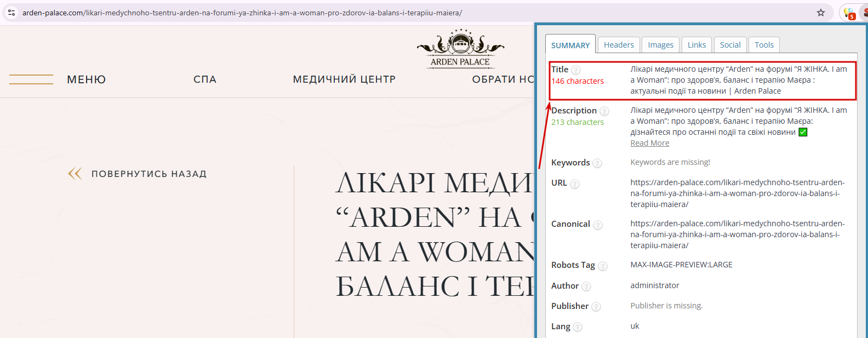Open the Headers tab
Screen dimensions: 868x338
click(x=619, y=45)
